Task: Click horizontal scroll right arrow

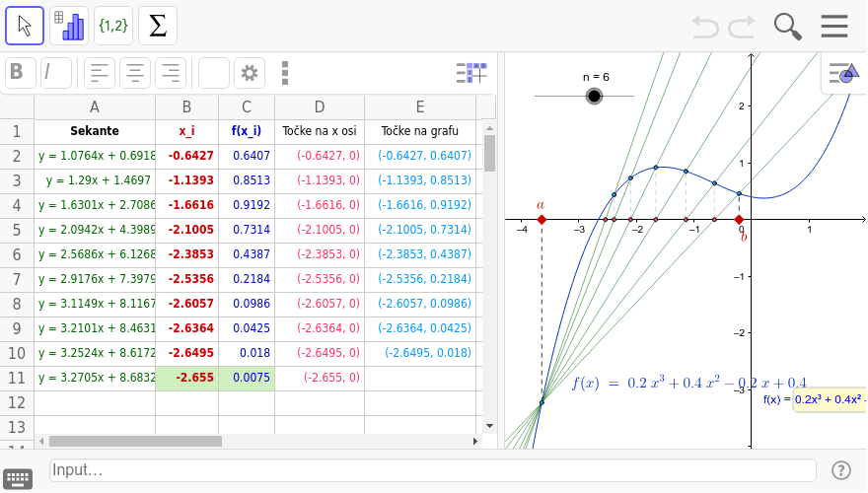Action: click(475, 442)
